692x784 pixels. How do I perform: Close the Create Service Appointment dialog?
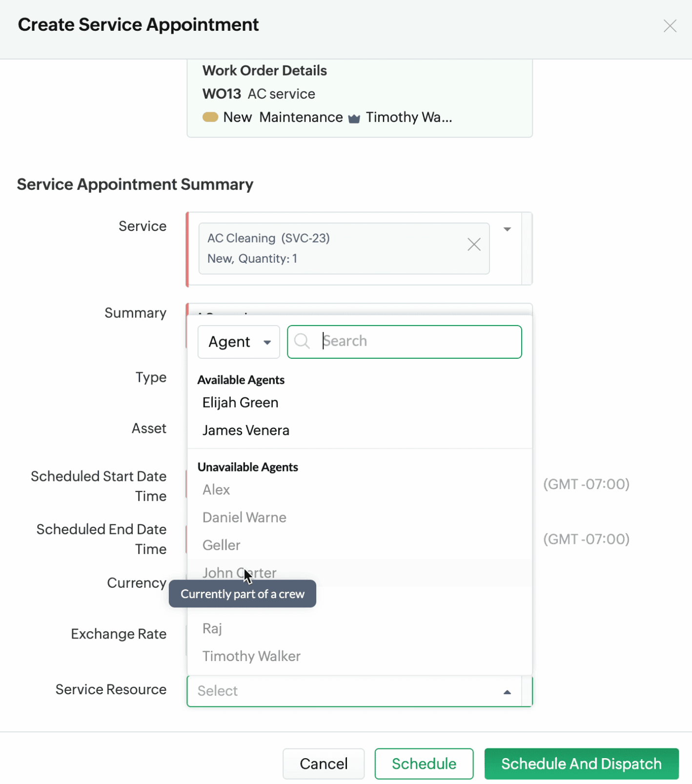(670, 26)
